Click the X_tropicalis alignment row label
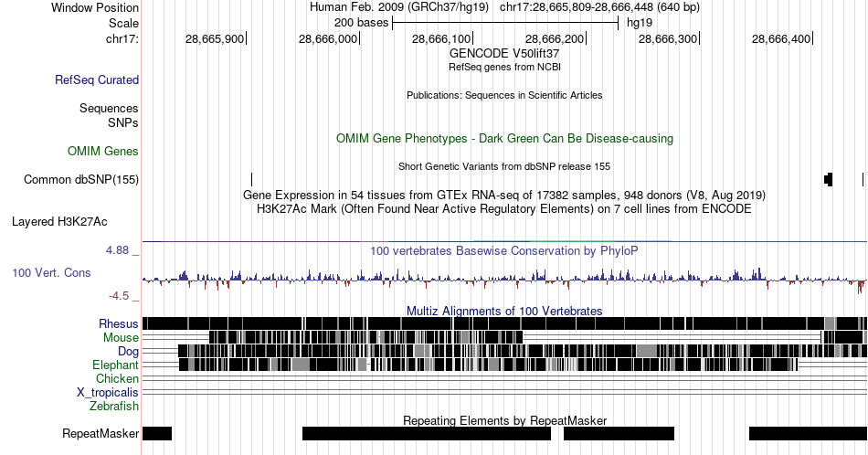The height and width of the screenshot is (455, 868). pos(108,393)
